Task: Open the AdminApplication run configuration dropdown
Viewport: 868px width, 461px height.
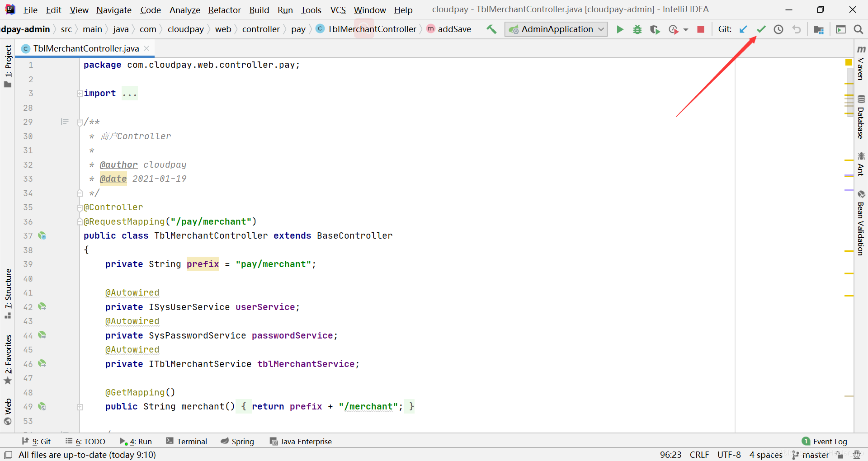Action: click(556, 29)
